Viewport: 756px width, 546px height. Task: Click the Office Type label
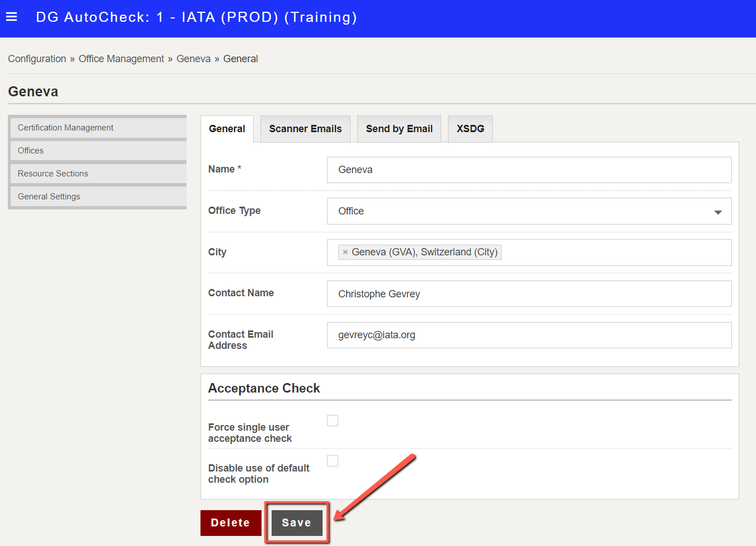click(x=235, y=211)
